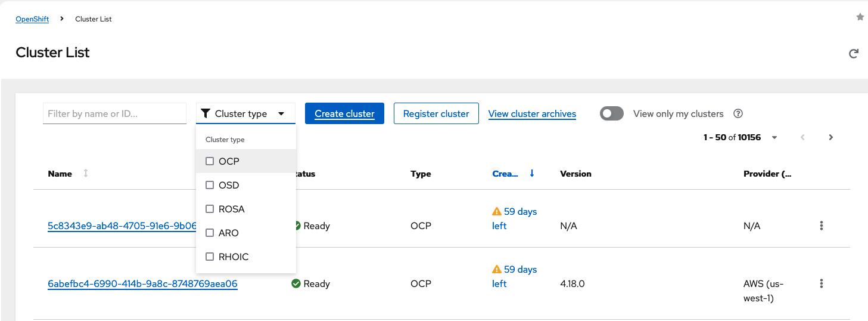Open the items per page dropdown
This screenshot has width=868, height=321.
pos(774,137)
